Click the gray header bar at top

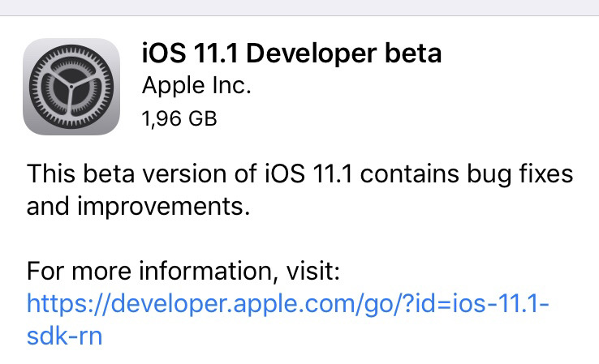pyautogui.click(x=299, y=7)
